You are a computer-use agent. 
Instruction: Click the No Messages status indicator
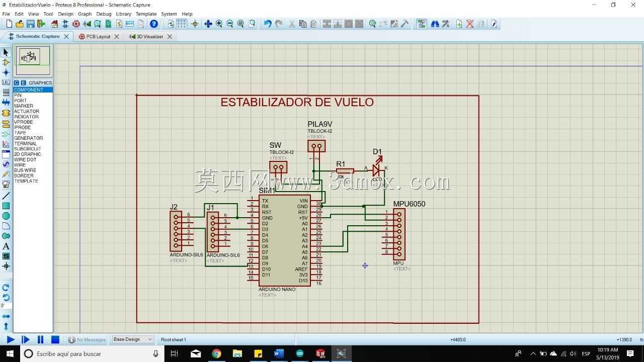(x=87, y=340)
